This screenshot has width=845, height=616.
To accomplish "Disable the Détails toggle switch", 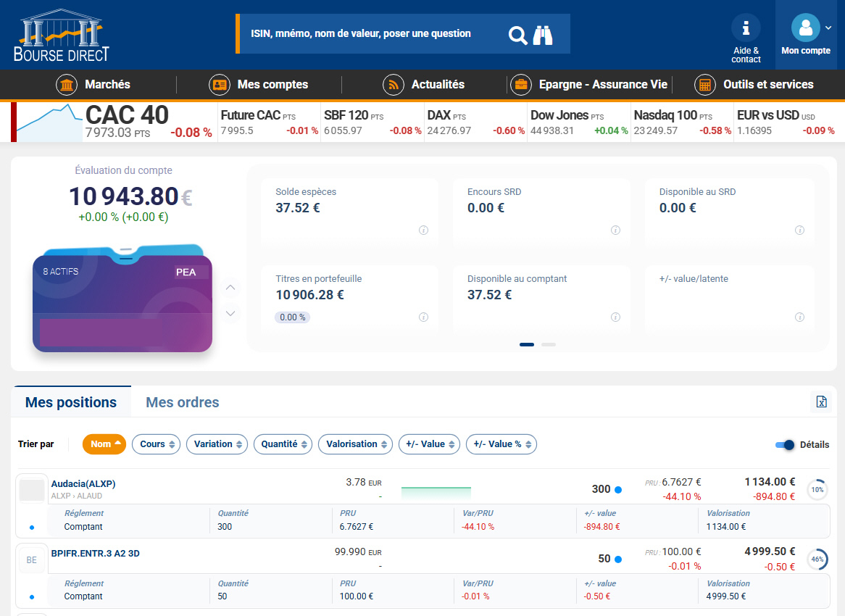I will 784,444.
